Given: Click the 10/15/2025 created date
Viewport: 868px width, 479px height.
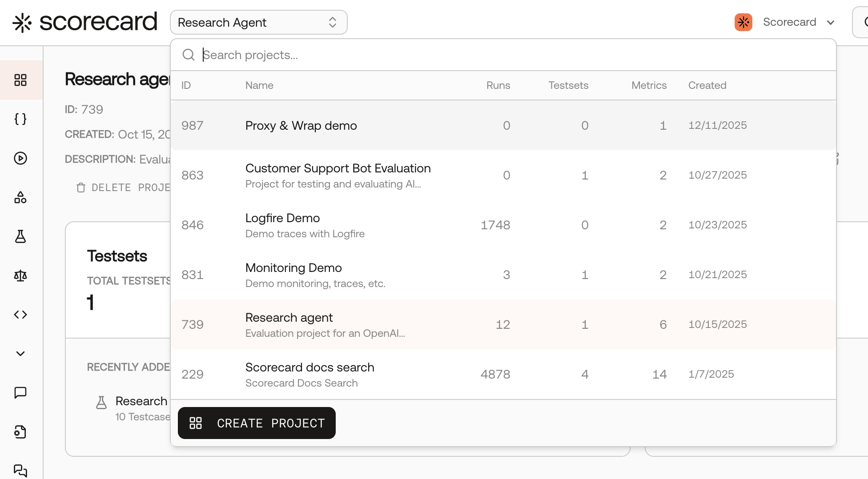Looking at the screenshot, I should click(x=717, y=324).
